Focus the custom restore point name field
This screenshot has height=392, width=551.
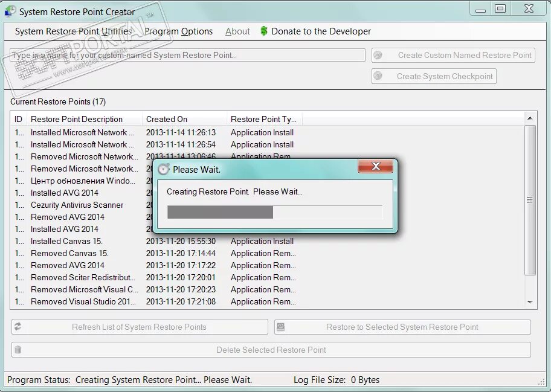(188, 55)
